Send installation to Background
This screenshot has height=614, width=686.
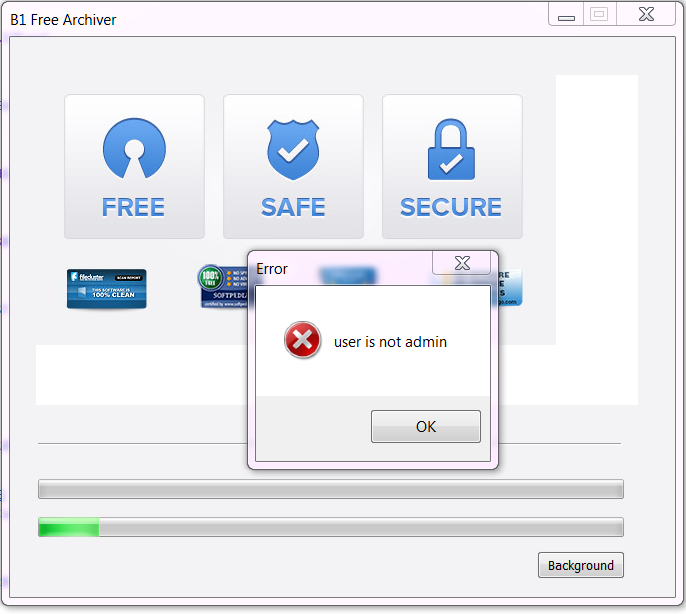tap(581, 565)
